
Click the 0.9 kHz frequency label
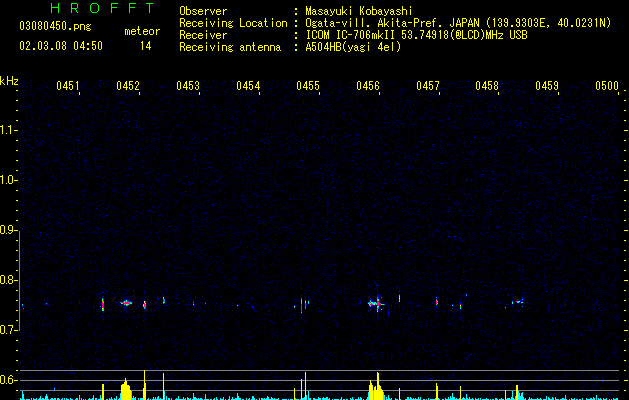point(8,230)
